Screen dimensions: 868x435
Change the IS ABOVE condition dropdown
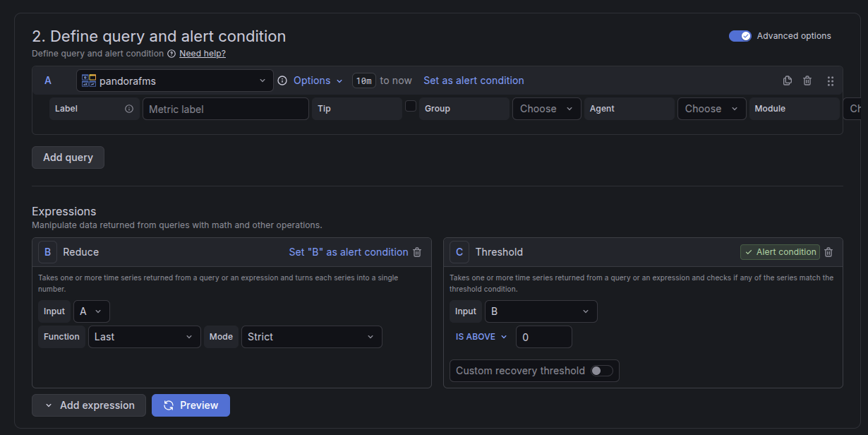[481, 337]
